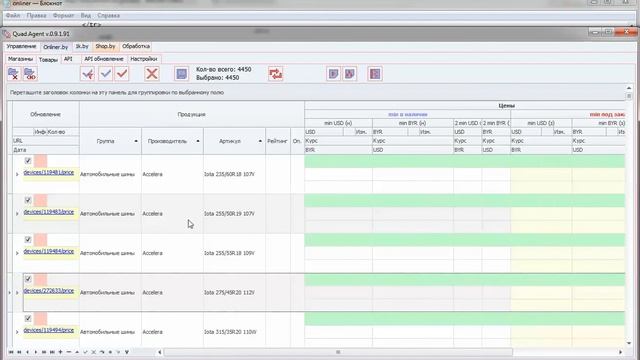Open the Обработка tab
This screenshot has width=640, height=360.
pos(136,47)
